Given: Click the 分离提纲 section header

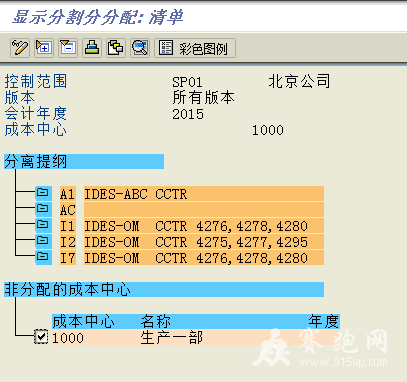Looking at the screenshot, I should [x=84, y=162].
